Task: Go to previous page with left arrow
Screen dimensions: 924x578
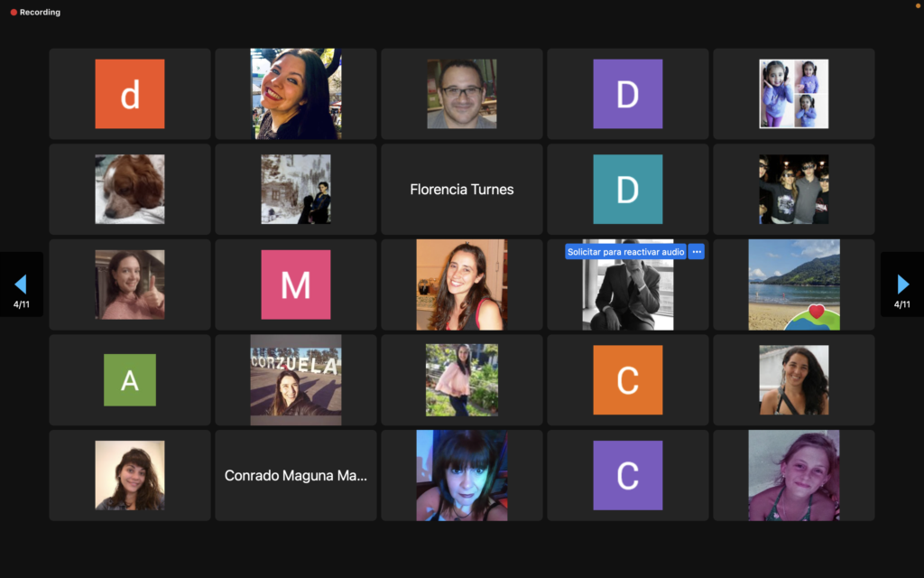Action: pos(21,284)
